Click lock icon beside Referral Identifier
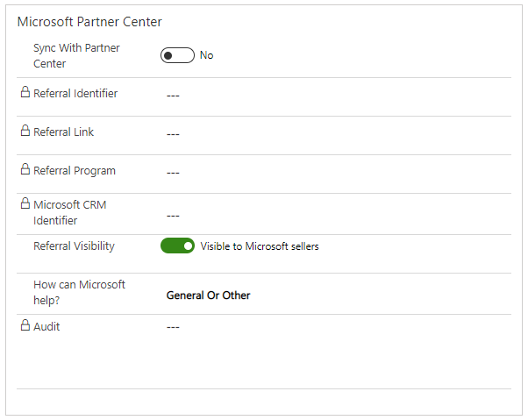528x420 pixels. tap(25, 92)
